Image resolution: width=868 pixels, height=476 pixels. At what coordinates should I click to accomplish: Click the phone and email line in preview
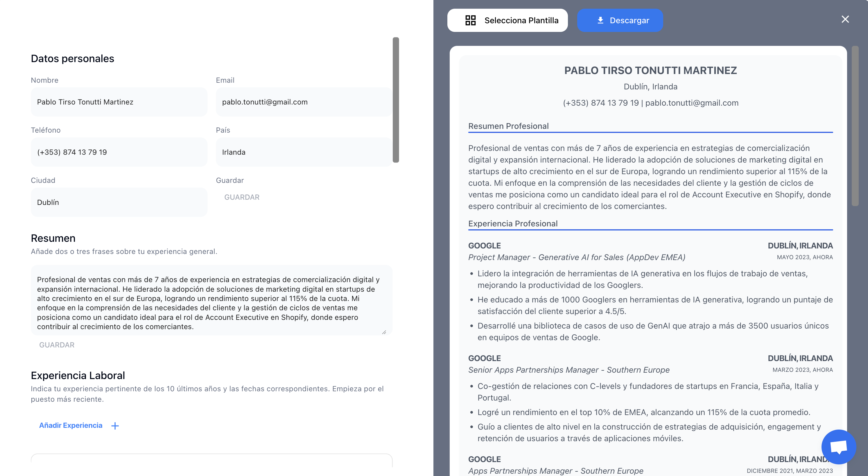click(x=651, y=103)
